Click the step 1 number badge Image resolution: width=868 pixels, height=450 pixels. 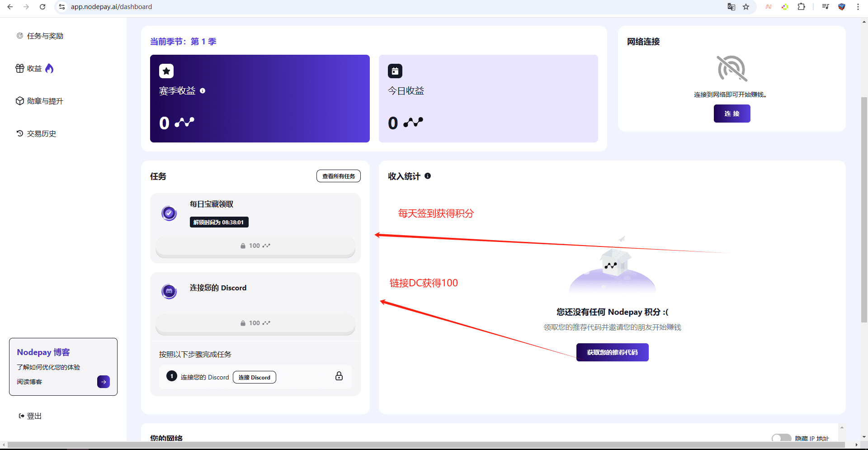click(172, 376)
